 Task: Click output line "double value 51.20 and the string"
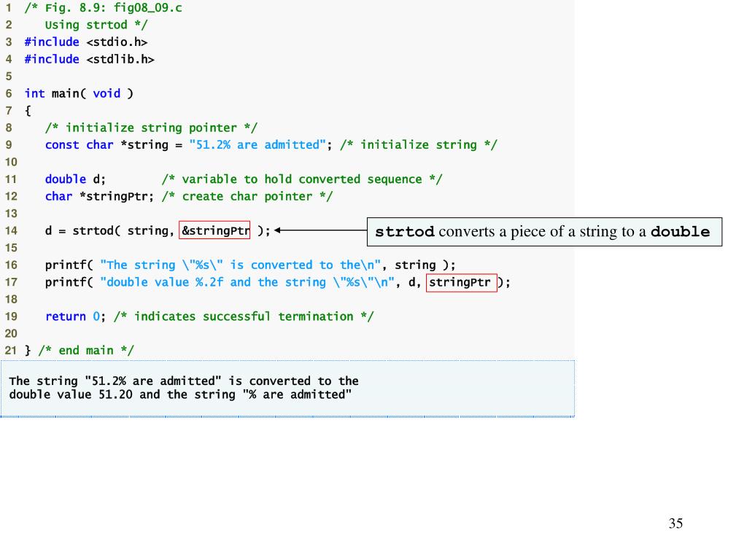pyautogui.click(x=181, y=394)
